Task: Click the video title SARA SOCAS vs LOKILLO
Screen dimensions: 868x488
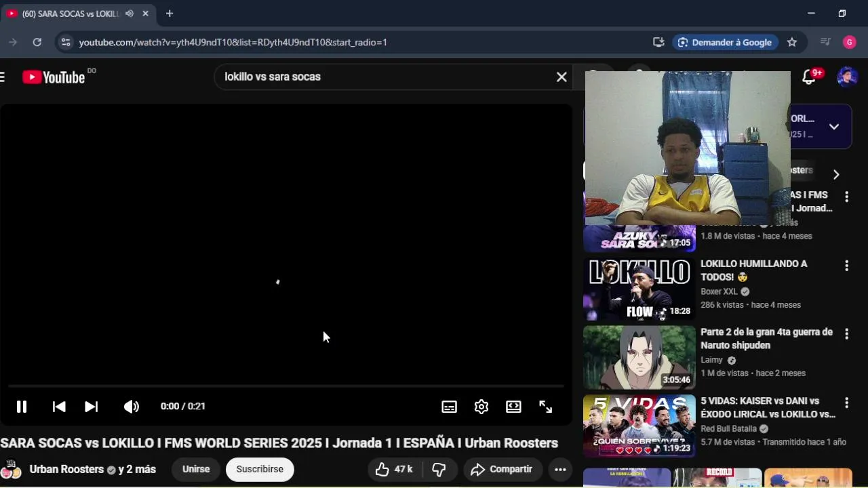Action: [x=279, y=443]
